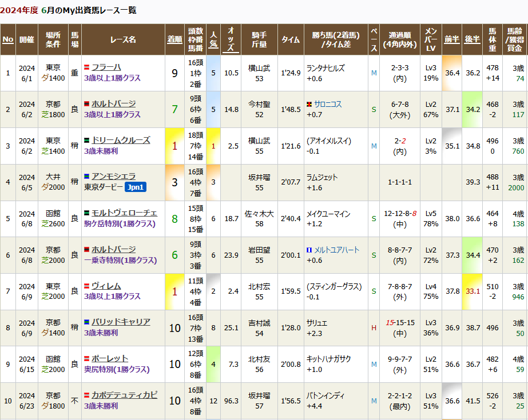Sort by the 着順 column header
The width and height of the screenshot is (528, 420).
click(174, 39)
